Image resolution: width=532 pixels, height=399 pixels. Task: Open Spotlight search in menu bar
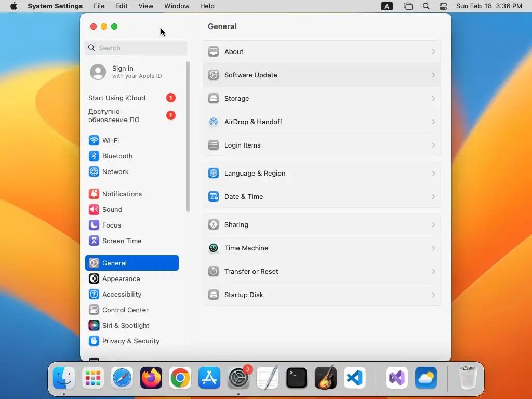pos(426,6)
